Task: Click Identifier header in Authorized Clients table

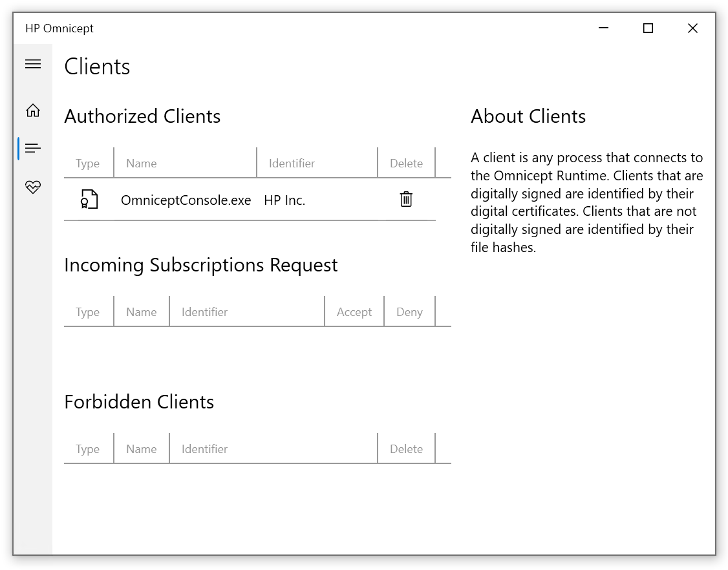Action: (292, 164)
